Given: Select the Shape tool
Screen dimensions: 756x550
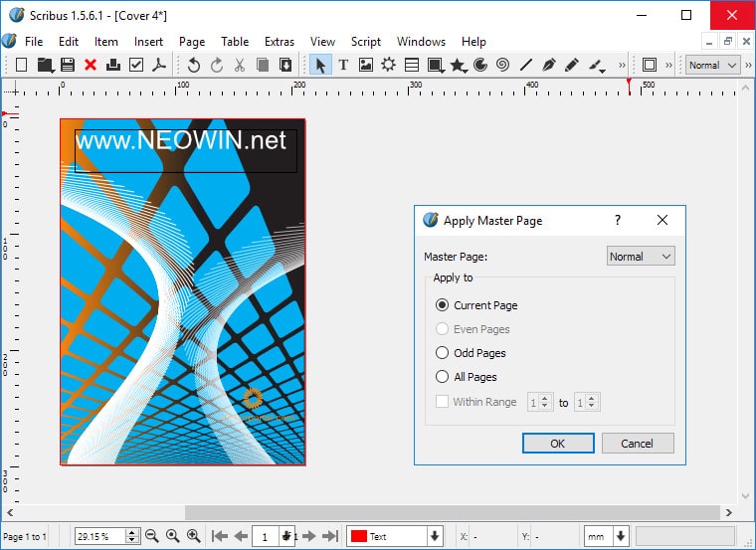Looking at the screenshot, I should (x=434, y=65).
